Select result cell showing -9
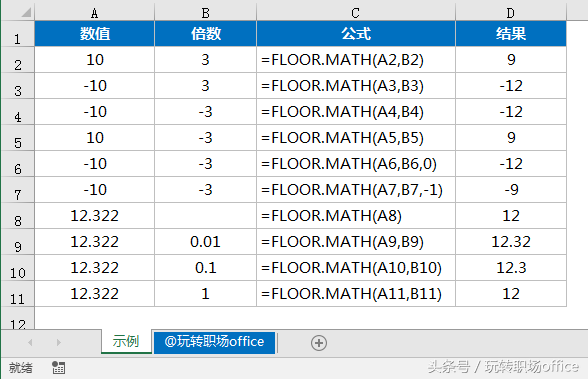The image size is (588, 379). tap(511, 190)
